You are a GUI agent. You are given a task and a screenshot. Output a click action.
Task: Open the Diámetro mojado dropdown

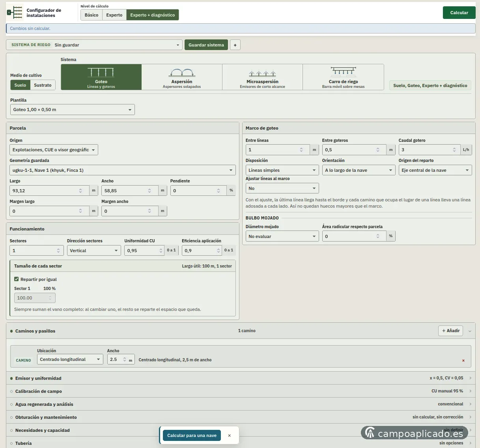tap(282, 236)
